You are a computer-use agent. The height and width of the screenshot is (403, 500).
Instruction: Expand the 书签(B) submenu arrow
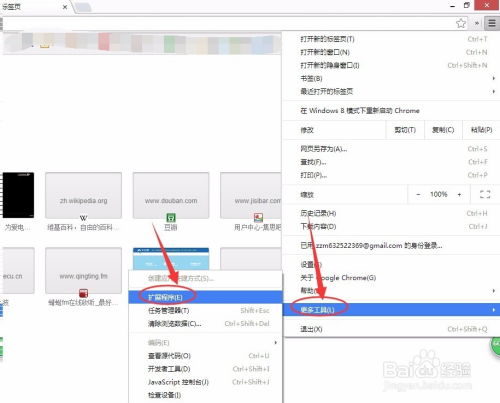494,78
